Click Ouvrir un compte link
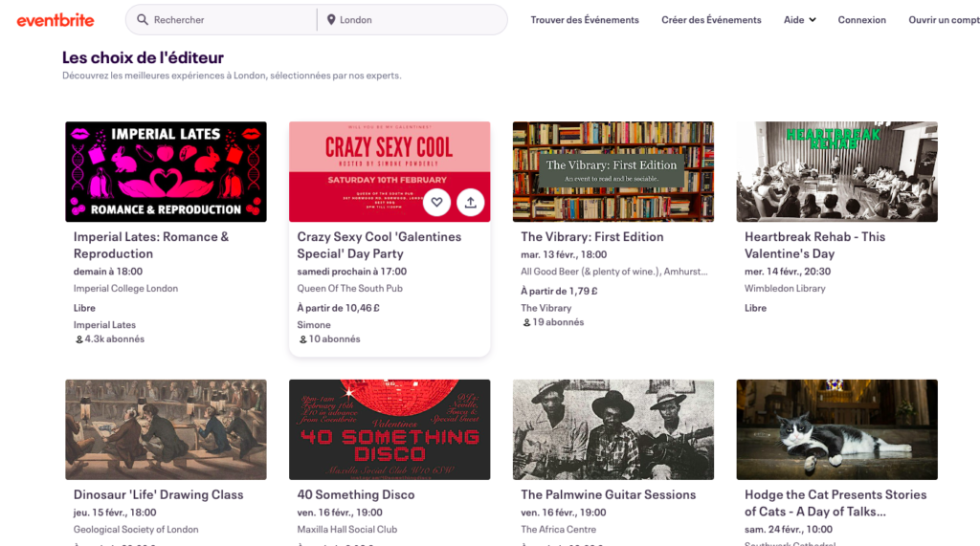Image resolution: width=980 pixels, height=546 pixels. pyautogui.click(x=944, y=20)
